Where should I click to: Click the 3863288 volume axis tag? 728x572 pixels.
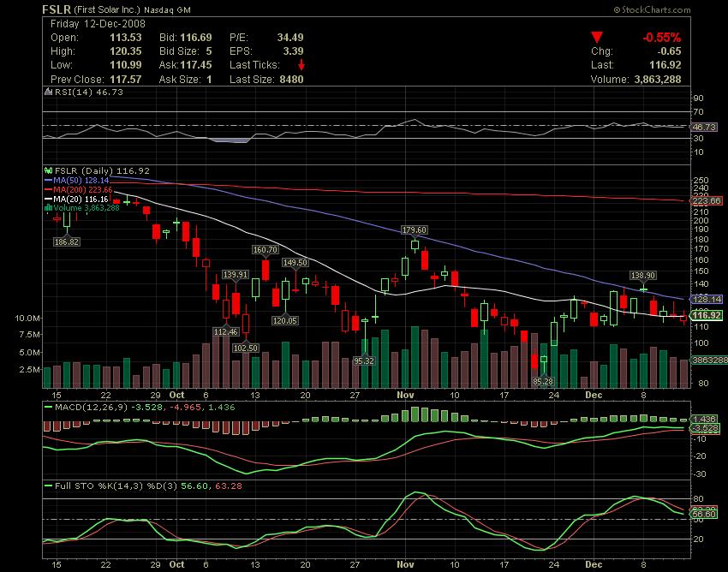(x=709, y=360)
